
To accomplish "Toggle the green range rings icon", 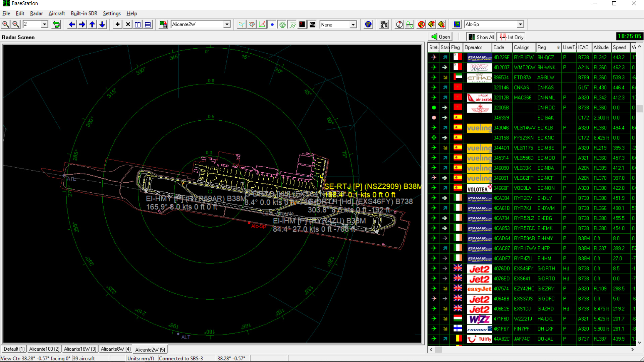I will 282,24.
